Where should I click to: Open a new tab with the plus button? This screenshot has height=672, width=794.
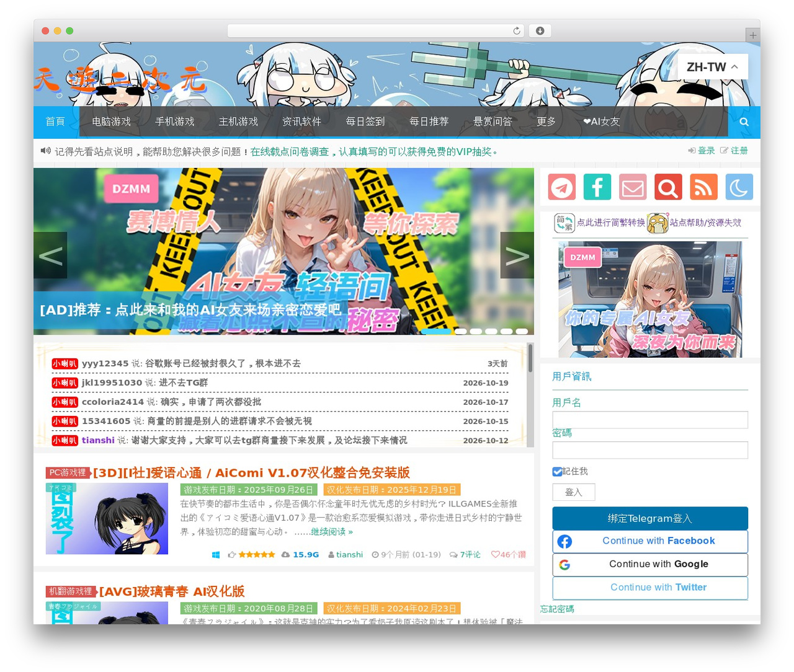752,35
